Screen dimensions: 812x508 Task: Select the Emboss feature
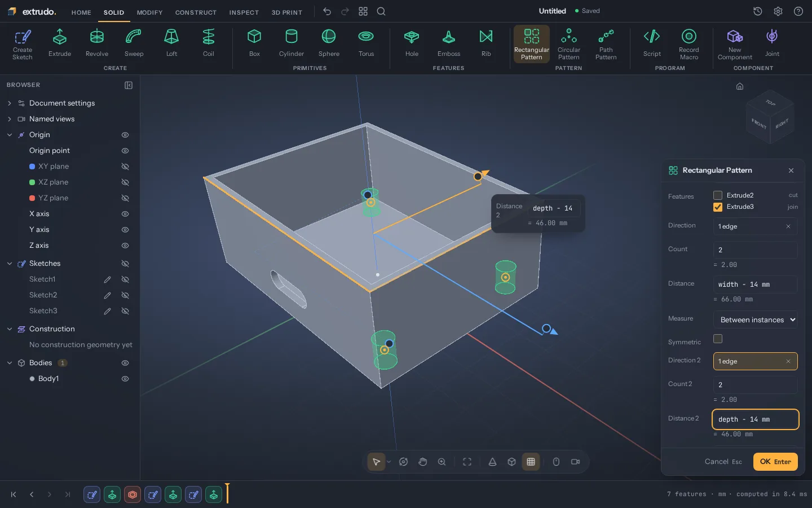tap(449, 43)
